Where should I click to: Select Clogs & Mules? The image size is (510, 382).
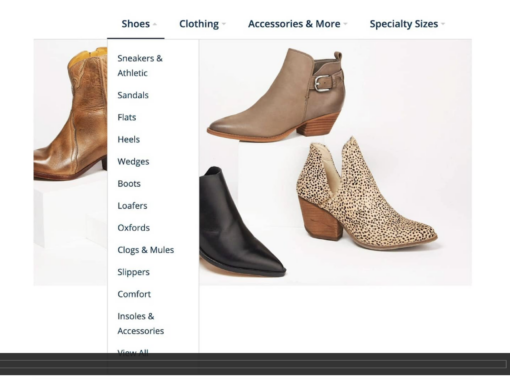(146, 250)
